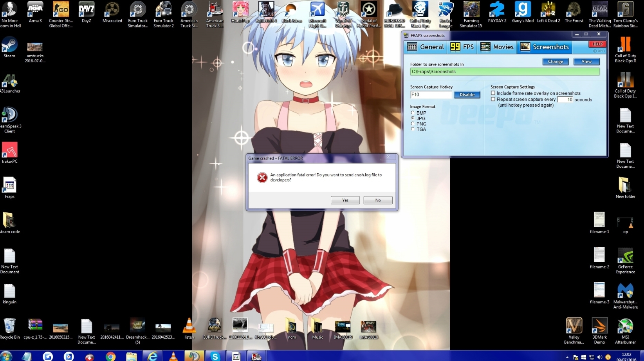
Task: Switch to the Movies tab in FRAPS
Action: point(497,47)
